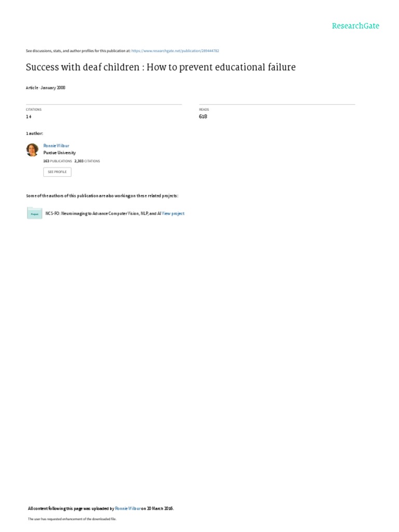Screen dimensions: 399x532
Task: Click the Purdue University affiliation text
Action: pos(59,153)
